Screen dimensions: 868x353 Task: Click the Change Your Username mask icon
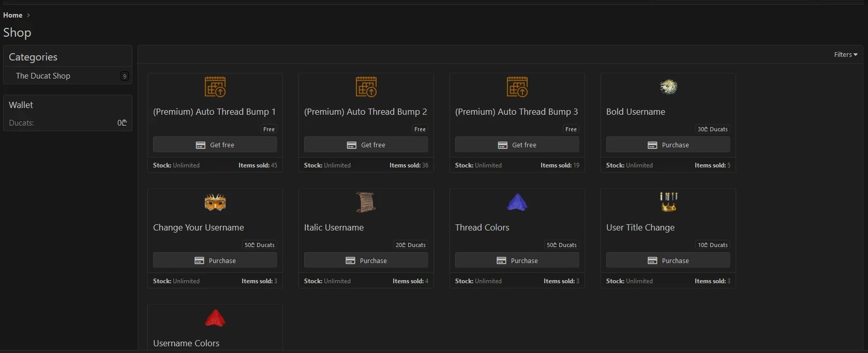pos(215,203)
